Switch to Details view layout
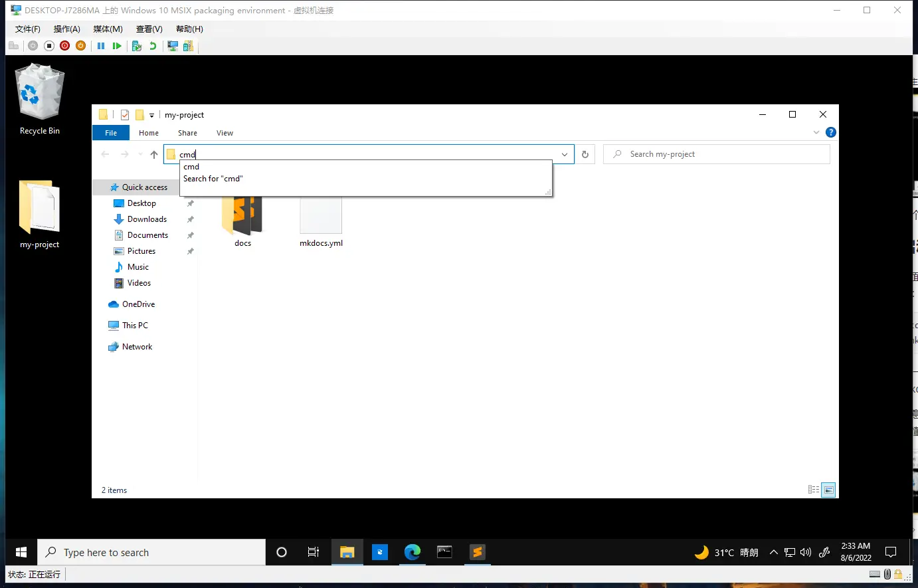 [x=813, y=490]
